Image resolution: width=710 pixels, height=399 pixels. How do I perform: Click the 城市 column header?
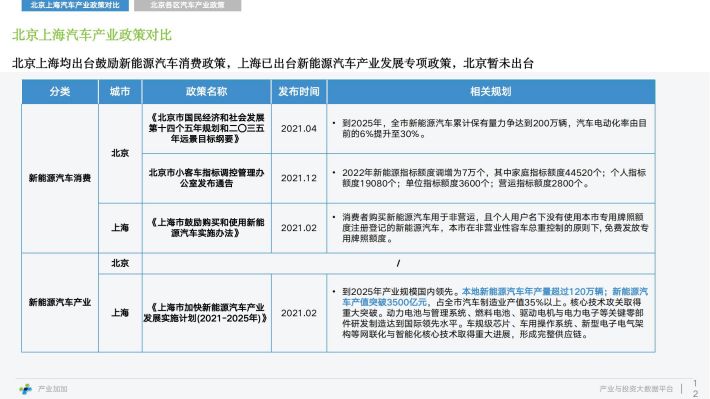click(x=120, y=91)
